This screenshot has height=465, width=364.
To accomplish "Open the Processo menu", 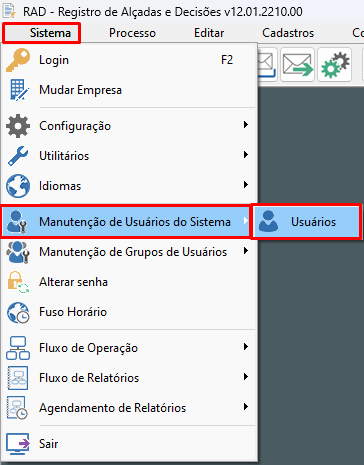I will (132, 33).
